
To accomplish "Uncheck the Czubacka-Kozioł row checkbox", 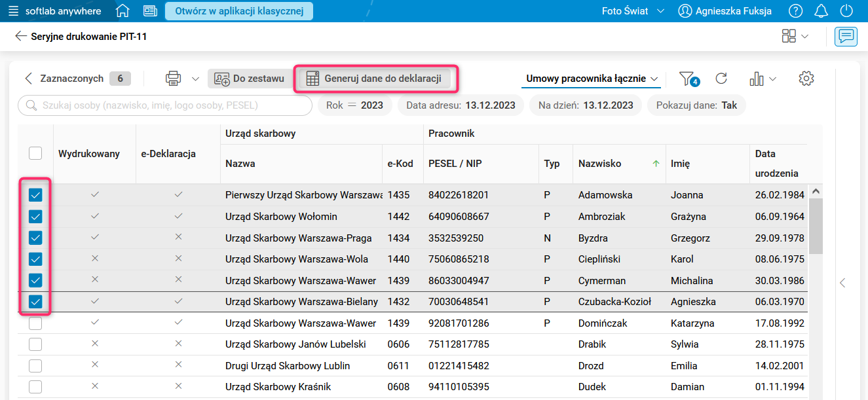I will coord(35,302).
